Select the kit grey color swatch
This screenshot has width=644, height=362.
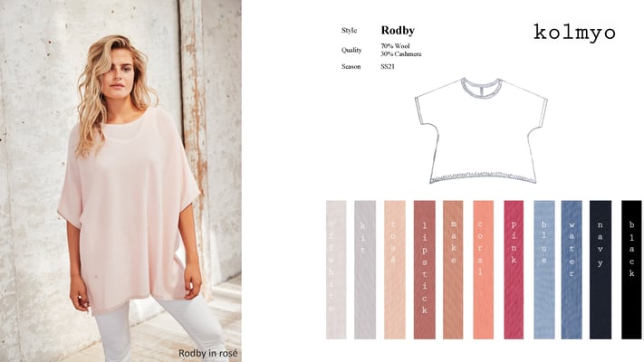365,270
